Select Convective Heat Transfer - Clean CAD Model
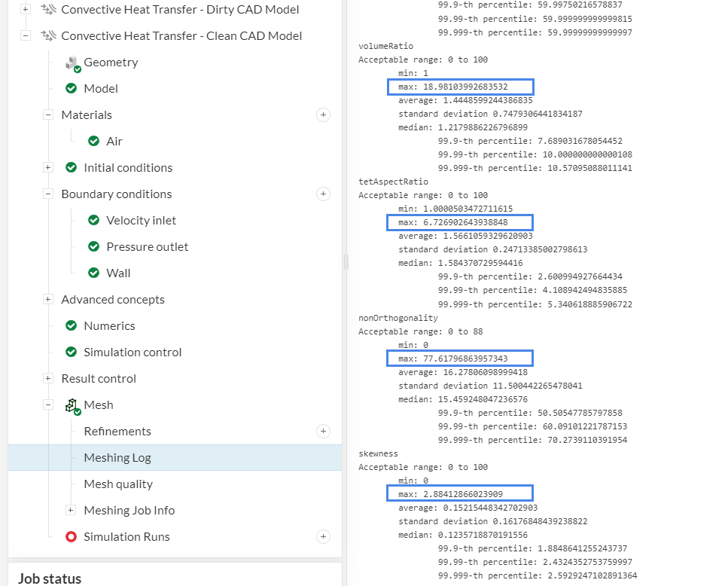The height and width of the screenshot is (586, 728). (x=181, y=35)
